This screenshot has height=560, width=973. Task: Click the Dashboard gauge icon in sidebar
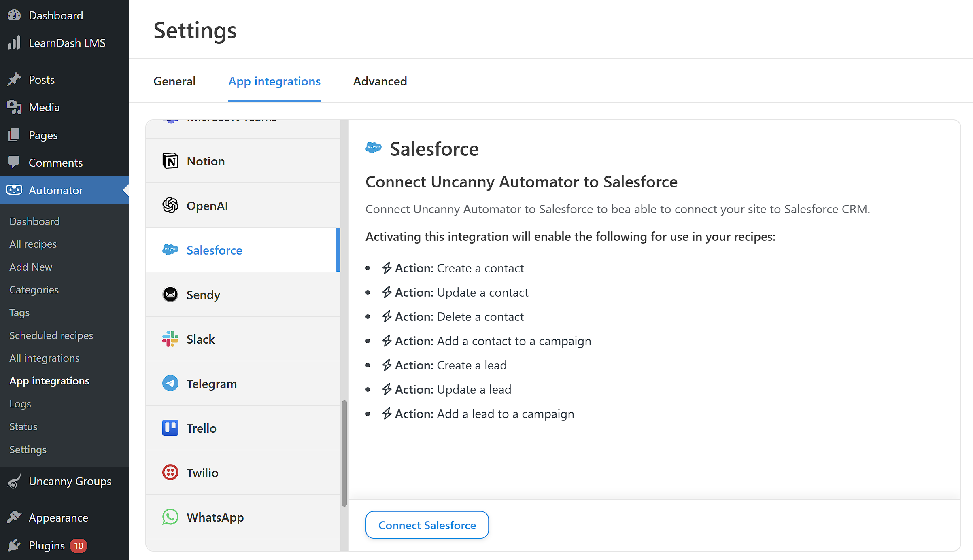14,15
